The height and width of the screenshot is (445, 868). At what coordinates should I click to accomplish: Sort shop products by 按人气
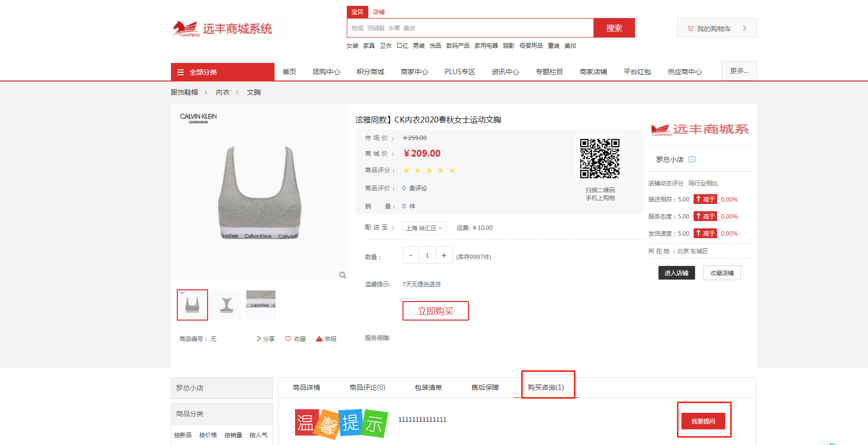[x=258, y=435]
